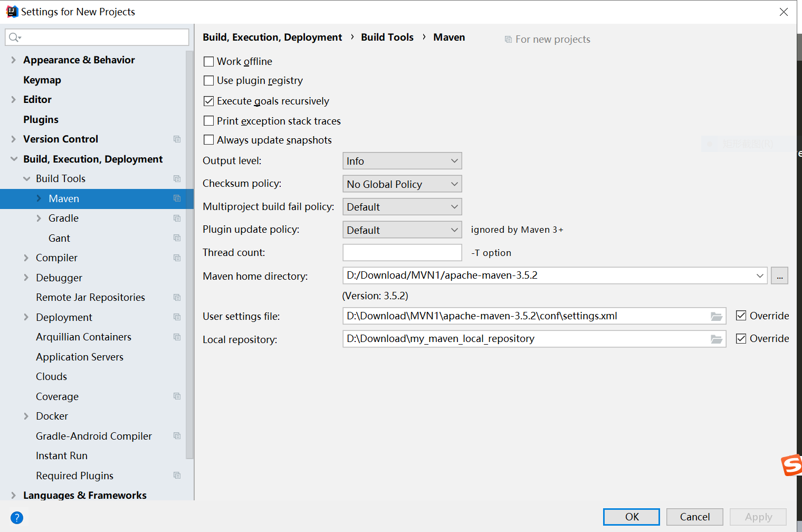Uncheck Execute goals recursively

tap(209, 101)
